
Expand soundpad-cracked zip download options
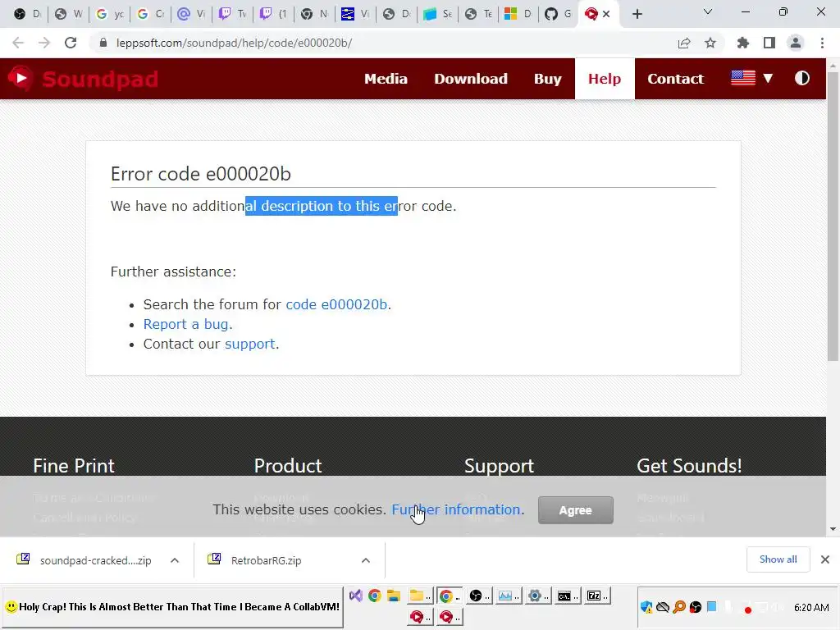coord(175,560)
